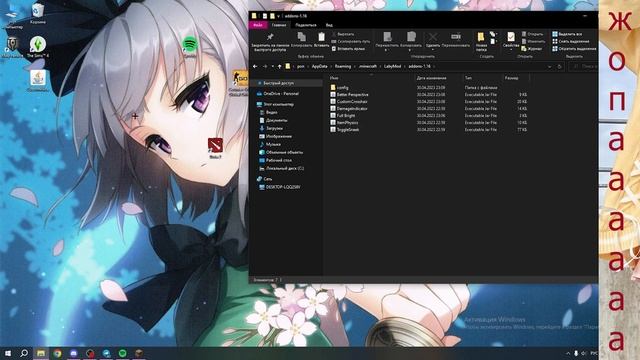Open The Sims 4 desktop shortcut
The height and width of the screenshot is (360, 640).
(x=38, y=47)
